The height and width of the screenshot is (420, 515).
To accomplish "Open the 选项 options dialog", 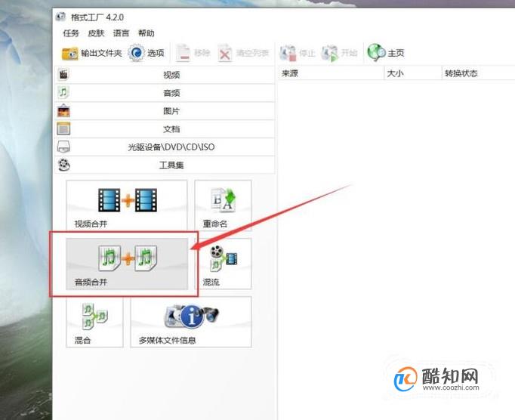I will click(146, 53).
